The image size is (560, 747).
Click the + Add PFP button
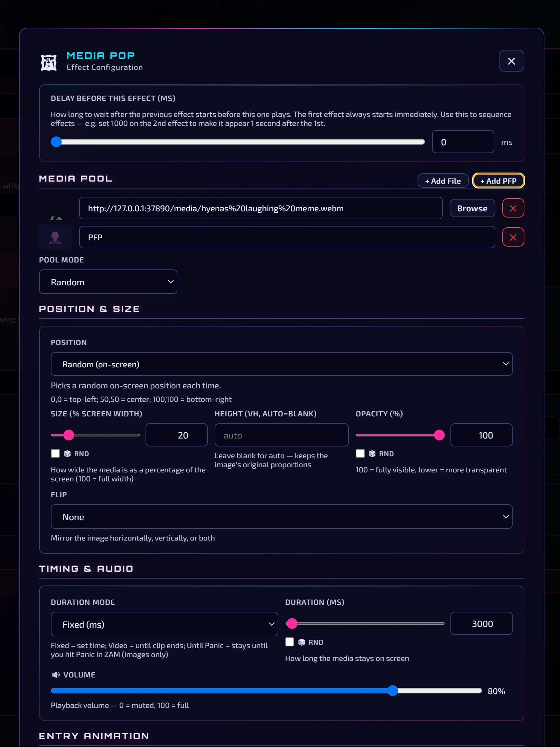pyautogui.click(x=498, y=181)
